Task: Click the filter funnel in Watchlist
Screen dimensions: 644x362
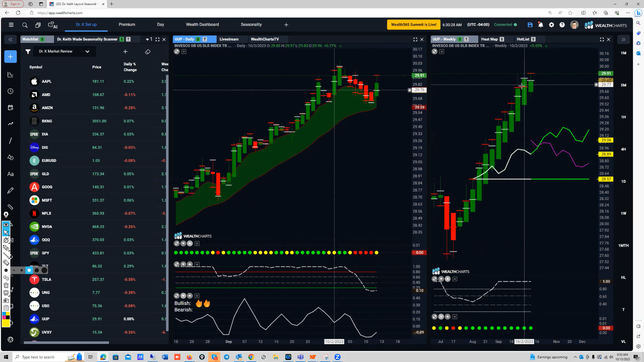Action: [28, 52]
